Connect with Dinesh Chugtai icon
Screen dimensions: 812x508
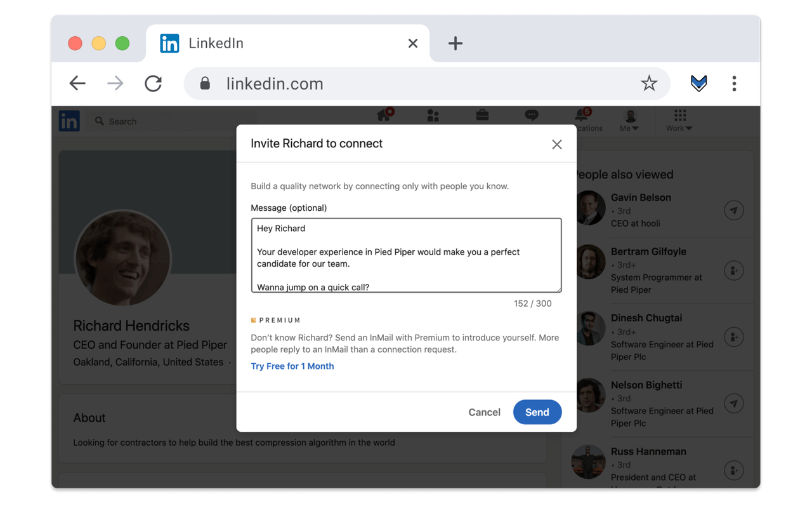point(734,337)
